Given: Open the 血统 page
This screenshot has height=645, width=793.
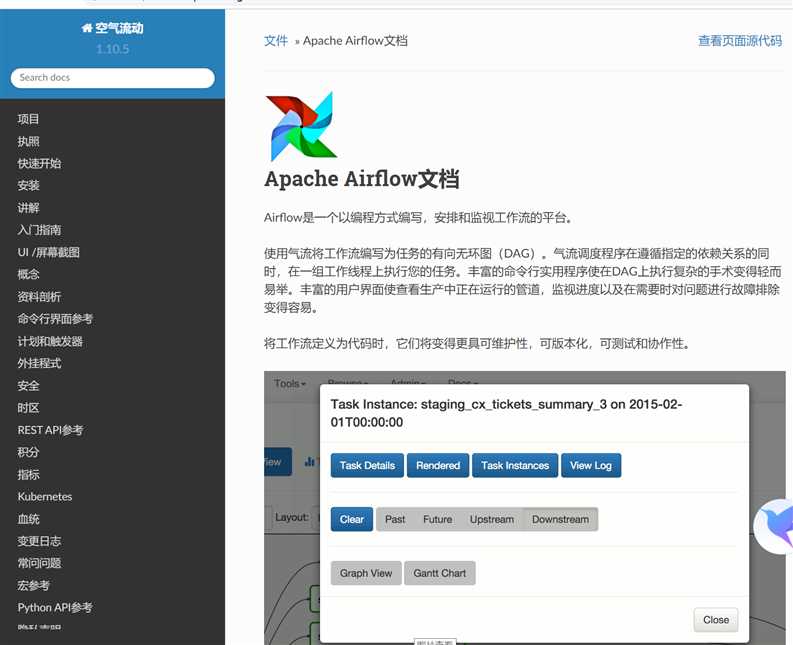Looking at the screenshot, I should coord(28,519).
